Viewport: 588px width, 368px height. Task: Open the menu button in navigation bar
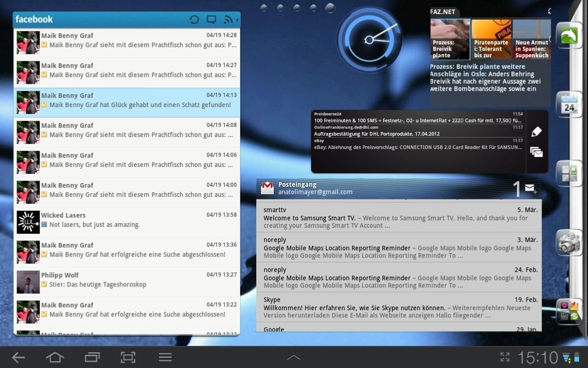click(165, 357)
